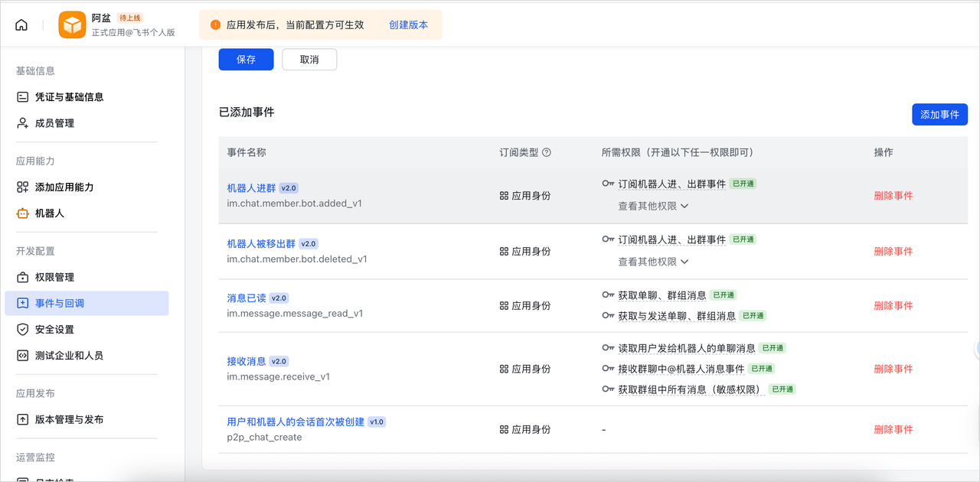Screen dimensions: 980x482
Task: Click the orange warning icon in banner
Action: click(x=215, y=24)
